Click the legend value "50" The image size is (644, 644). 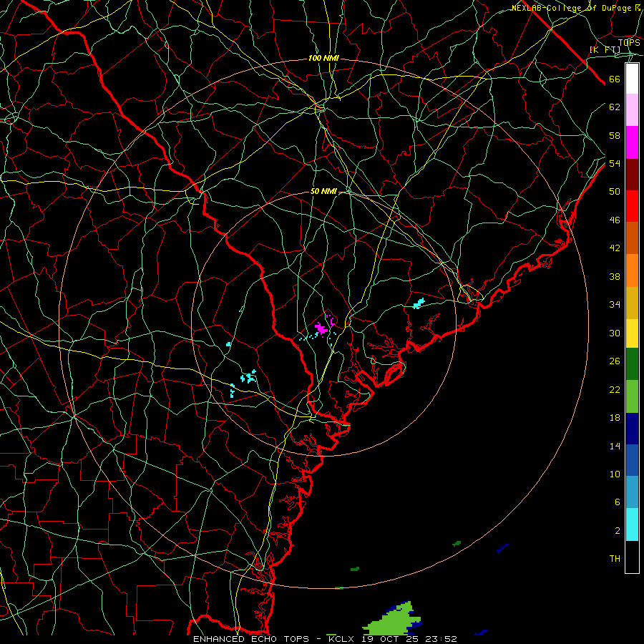615,192
